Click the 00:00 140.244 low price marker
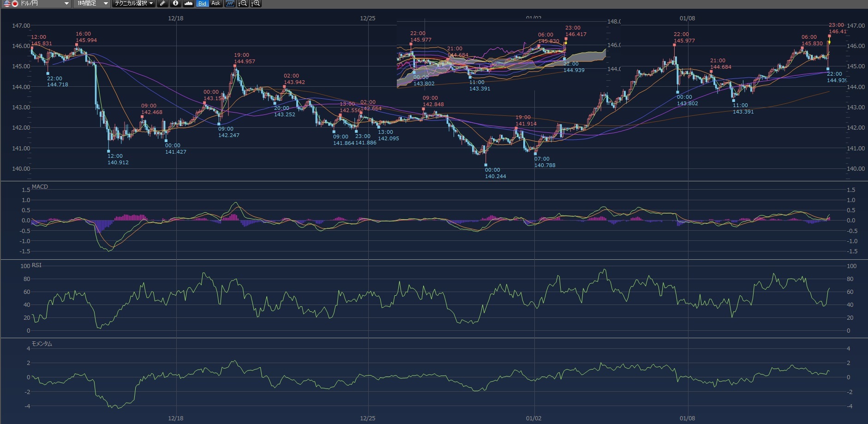 click(495, 173)
